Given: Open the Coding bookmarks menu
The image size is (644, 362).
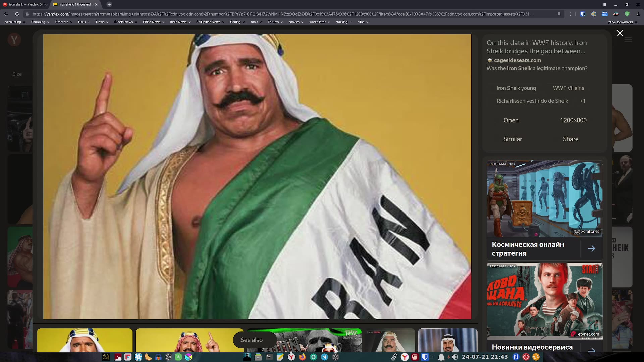Looking at the screenshot, I should tap(237, 22).
